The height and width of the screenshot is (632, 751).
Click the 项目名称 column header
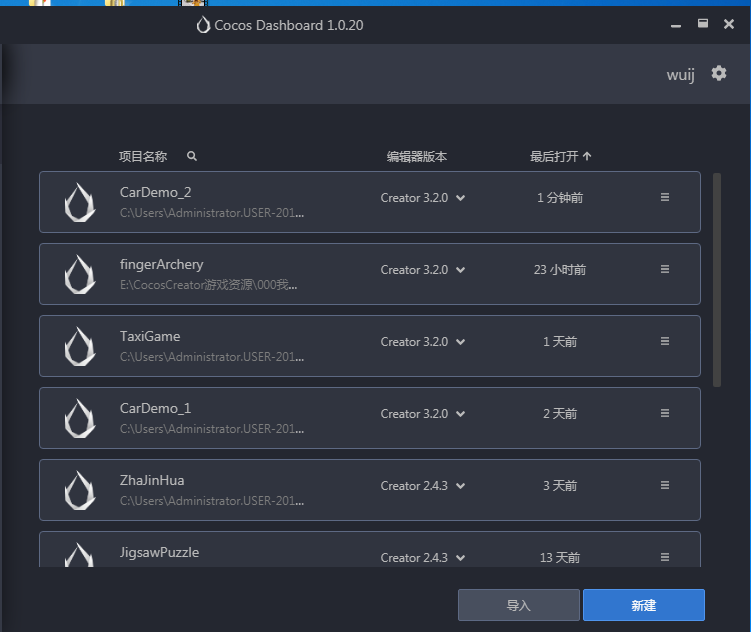(143, 157)
